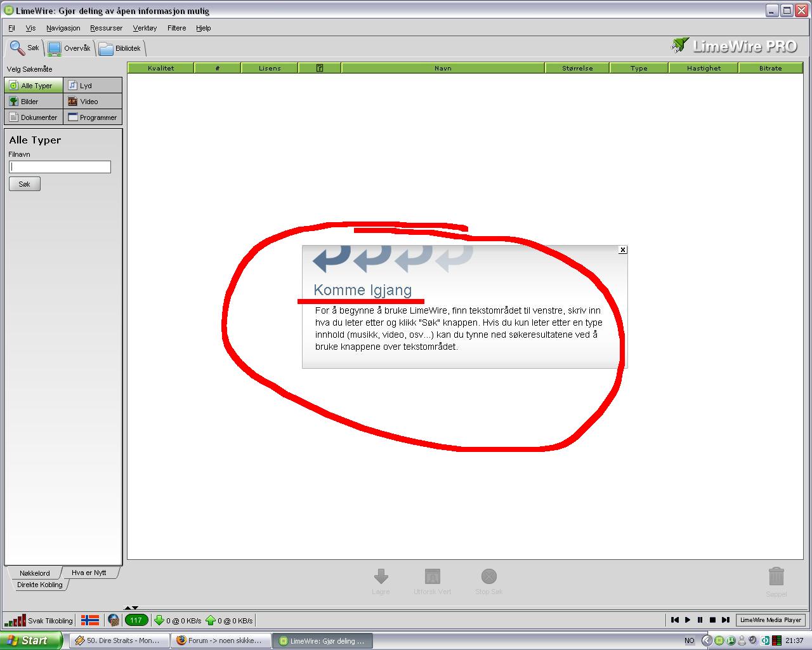
Task: Click the green download speed arrow
Action: [x=159, y=620]
